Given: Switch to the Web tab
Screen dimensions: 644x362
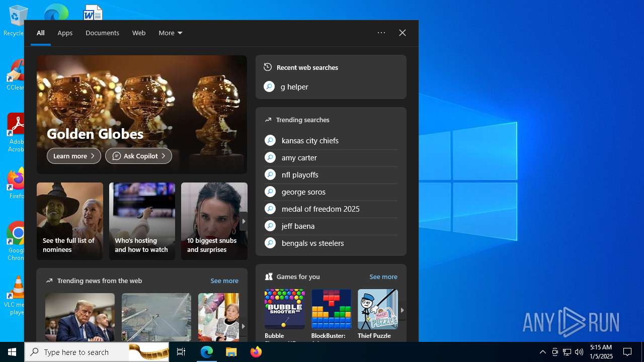Looking at the screenshot, I should [x=139, y=33].
